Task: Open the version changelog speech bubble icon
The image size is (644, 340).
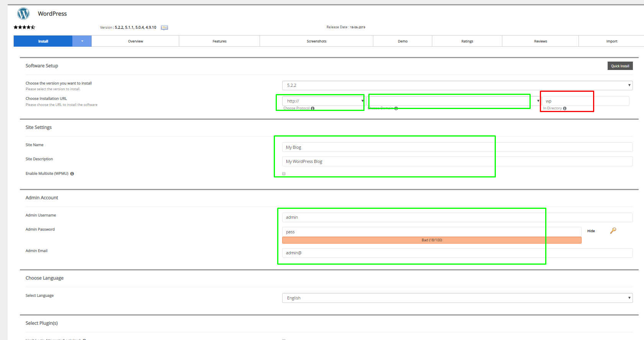Action: point(165,28)
